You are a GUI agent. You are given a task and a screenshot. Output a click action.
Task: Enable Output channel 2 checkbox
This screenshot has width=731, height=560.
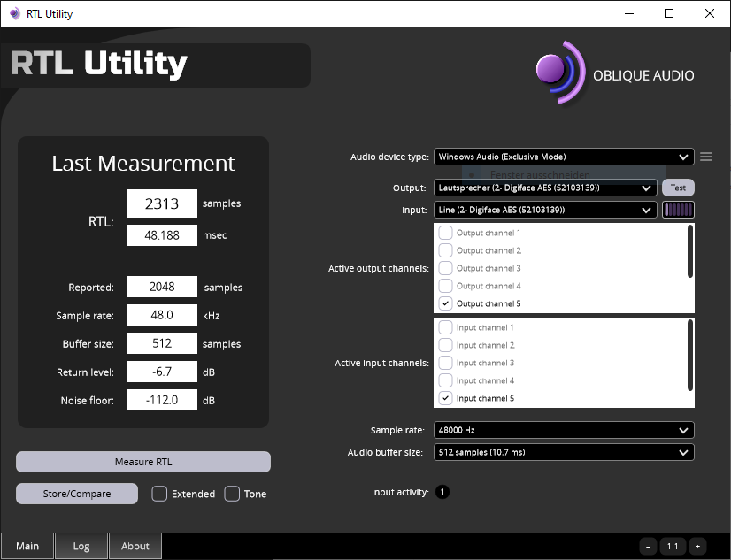(x=445, y=250)
